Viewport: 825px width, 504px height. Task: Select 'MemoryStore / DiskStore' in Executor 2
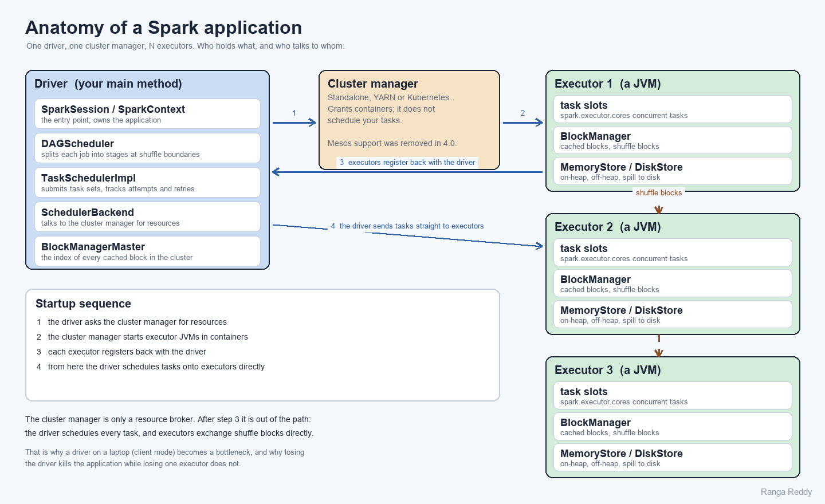(622, 310)
